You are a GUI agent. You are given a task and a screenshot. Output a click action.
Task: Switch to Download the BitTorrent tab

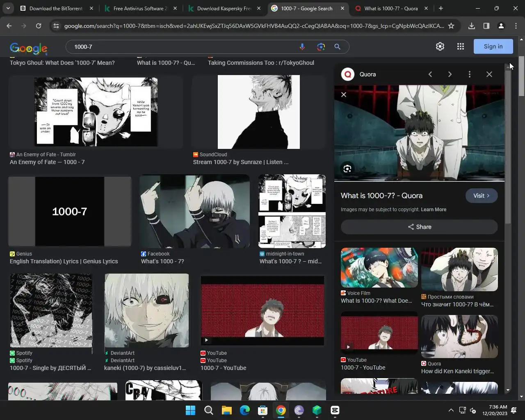[x=57, y=8]
